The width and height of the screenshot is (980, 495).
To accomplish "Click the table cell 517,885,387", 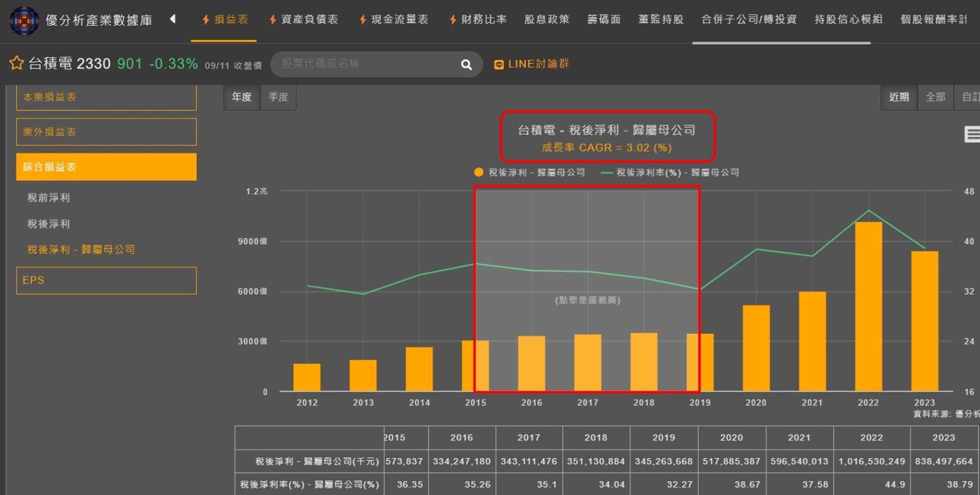I will click(x=731, y=461).
